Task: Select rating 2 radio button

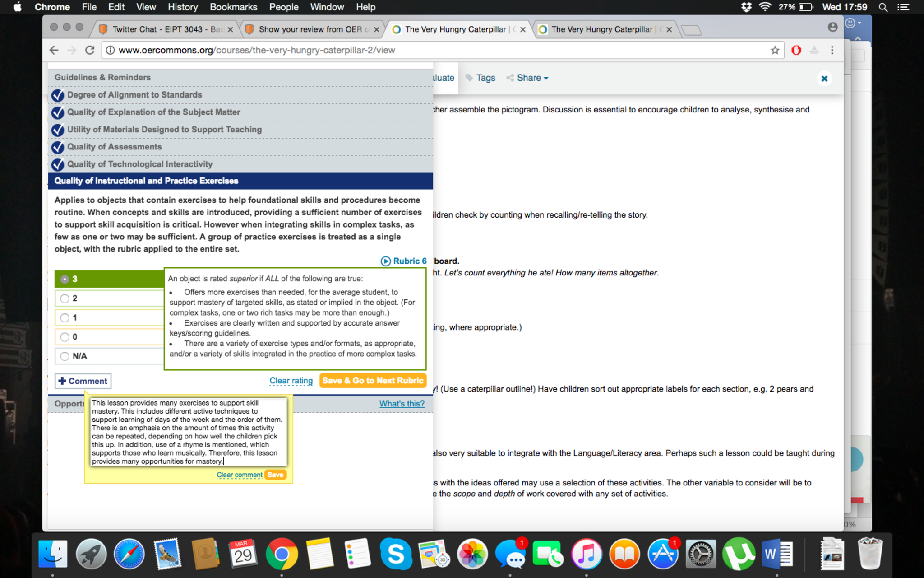Action: pos(65,298)
